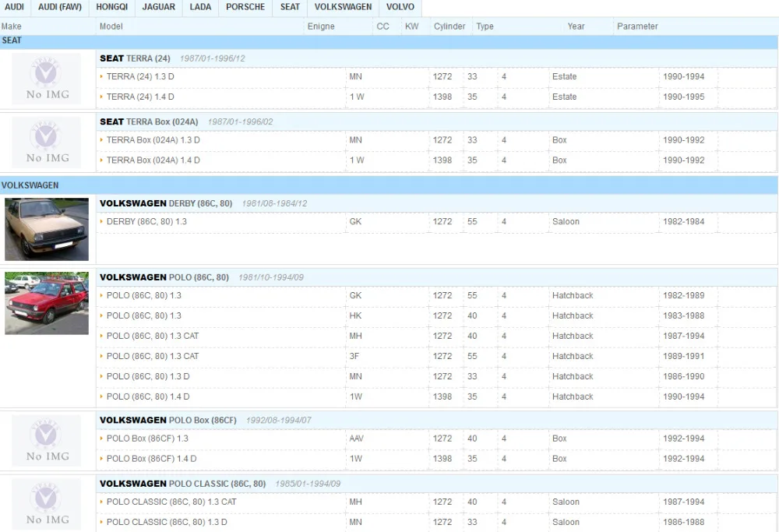
Task: Open the SEAT tab
Action: [x=290, y=8]
